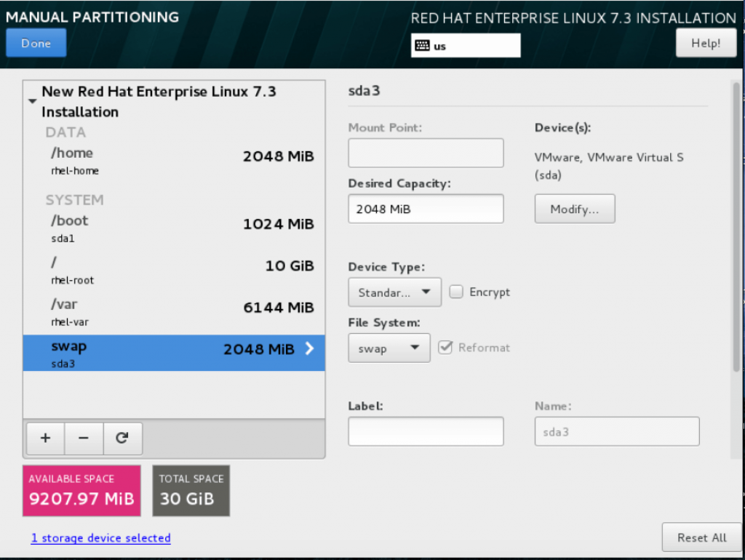Viewport: 745px width, 560px height.
Task: Open the Device Type dropdown
Action: click(394, 292)
